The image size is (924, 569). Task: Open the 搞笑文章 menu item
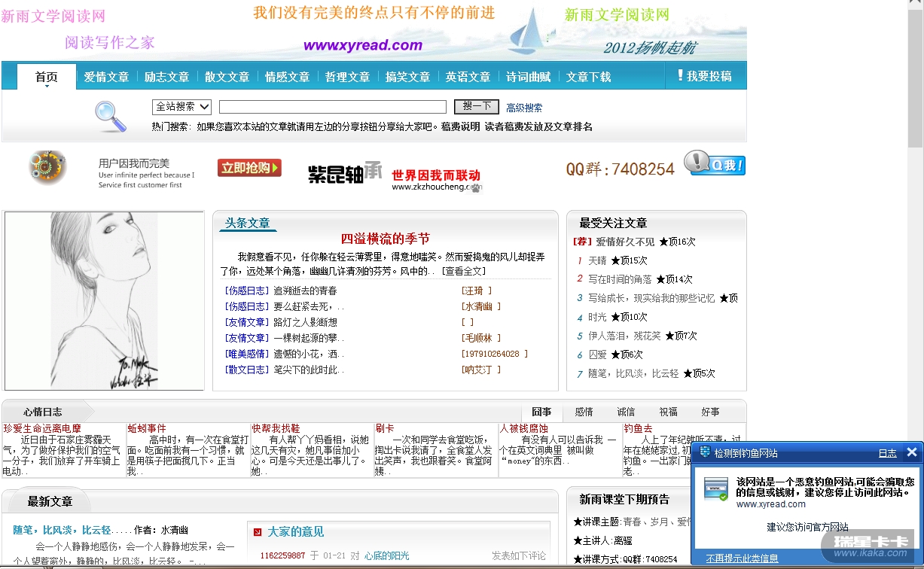click(407, 77)
